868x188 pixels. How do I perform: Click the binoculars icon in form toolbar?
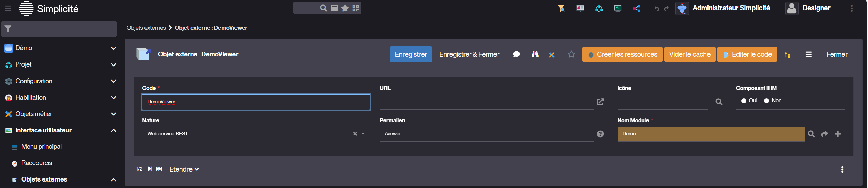(535, 54)
